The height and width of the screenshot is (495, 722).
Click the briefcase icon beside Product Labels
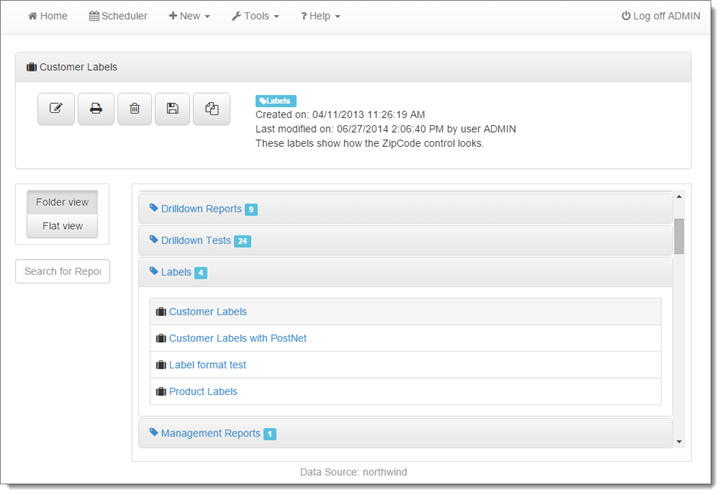pyautogui.click(x=161, y=392)
